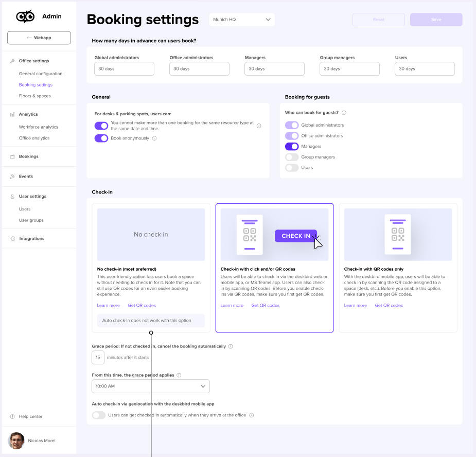Open the office selector showing Munich HQ
The height and width of the screenshot is (457, 476).
[243, 19]
